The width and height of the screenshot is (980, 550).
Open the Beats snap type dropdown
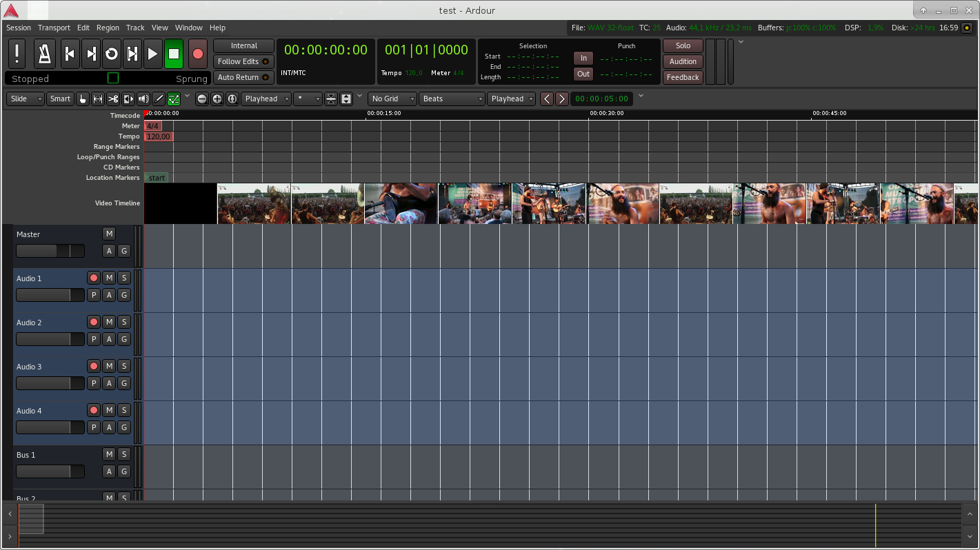click(452, 99)
